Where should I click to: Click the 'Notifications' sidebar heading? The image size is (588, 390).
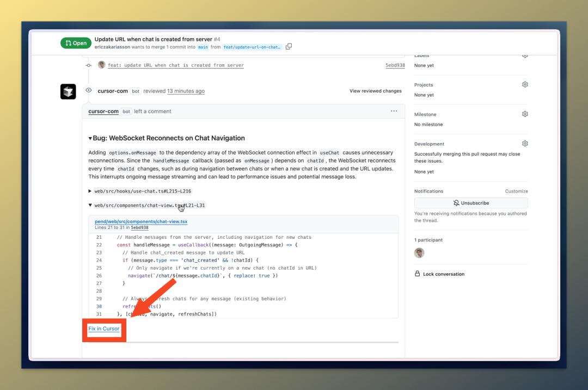[x=428, y=191]
